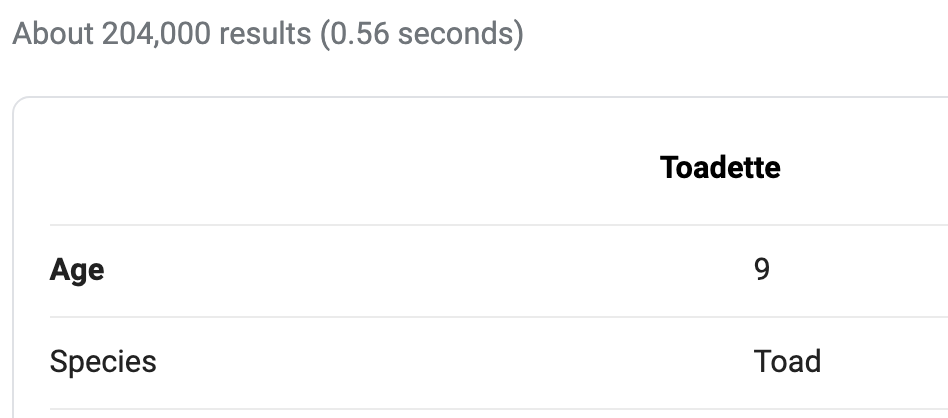Select the Age row label
This screenshot has height=418, width=948.
pyautogui.click(x=77, y=270)
